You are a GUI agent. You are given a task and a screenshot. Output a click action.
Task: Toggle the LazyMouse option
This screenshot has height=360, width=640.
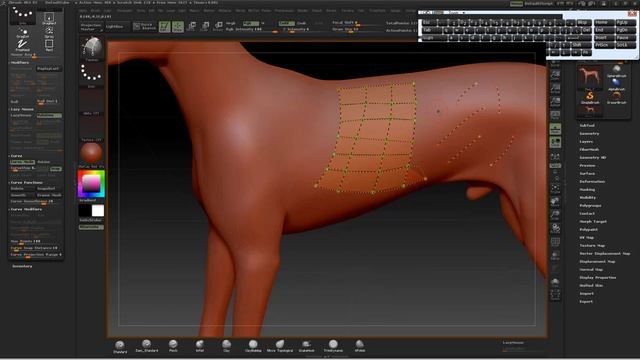[x=21, y=116]
